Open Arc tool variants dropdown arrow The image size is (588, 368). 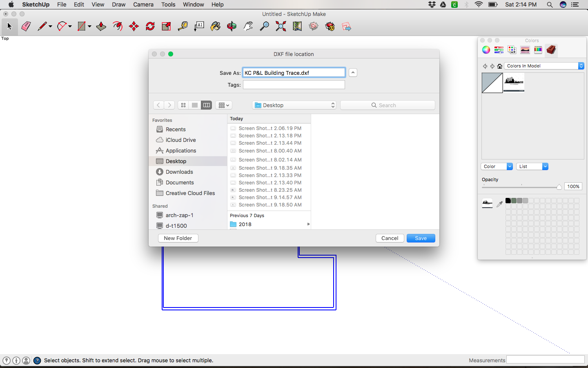point(70,27)
